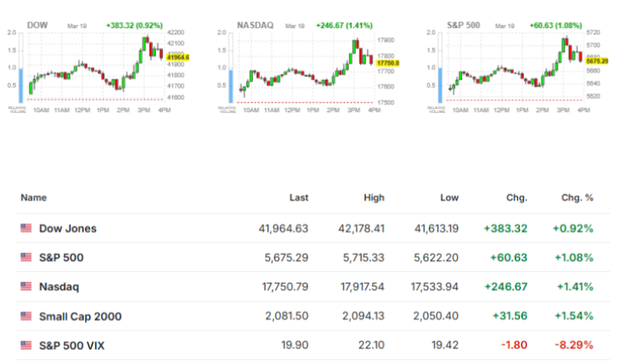Click Dow Jones last value 41,964.63
This screenshot has height=364, width=624.
pyautogui.click(x=283, y=228)
